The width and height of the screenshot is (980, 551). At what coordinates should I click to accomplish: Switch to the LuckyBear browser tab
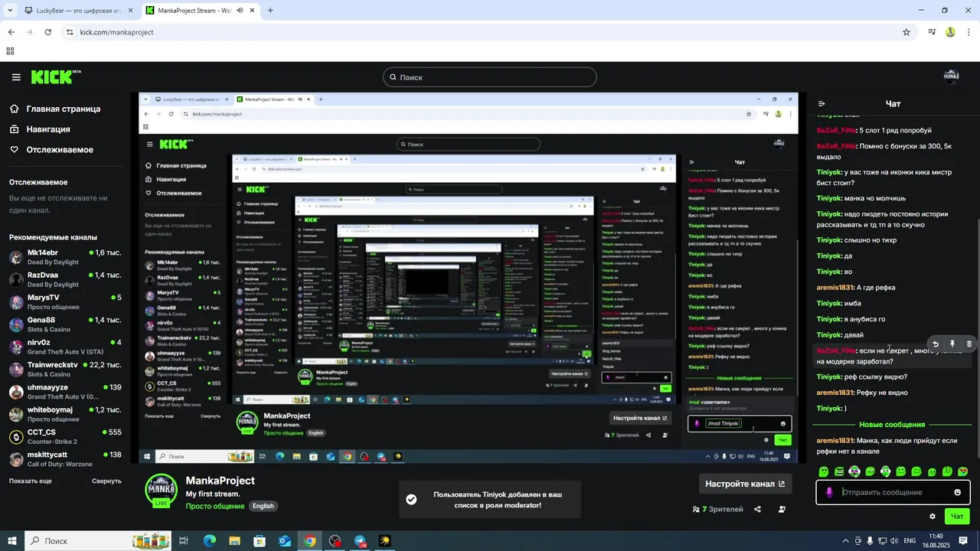click(x=77, y=11)
